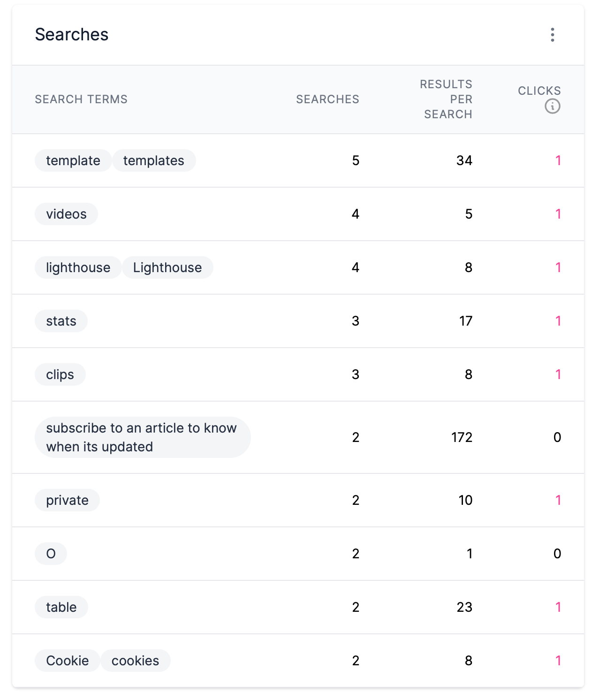Select the 'template' search term tag
592x700 pixels.
pos(73,160)
